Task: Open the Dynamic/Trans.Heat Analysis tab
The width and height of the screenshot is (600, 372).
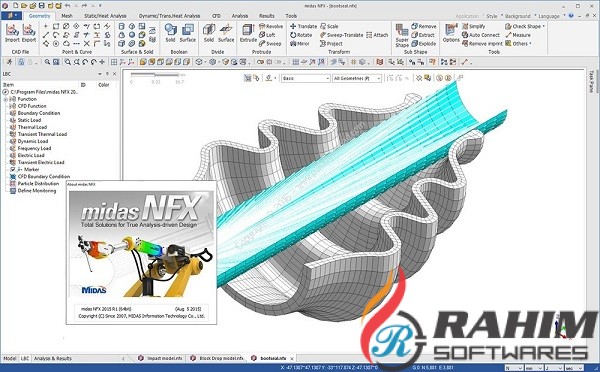Action: pos(169,16)
